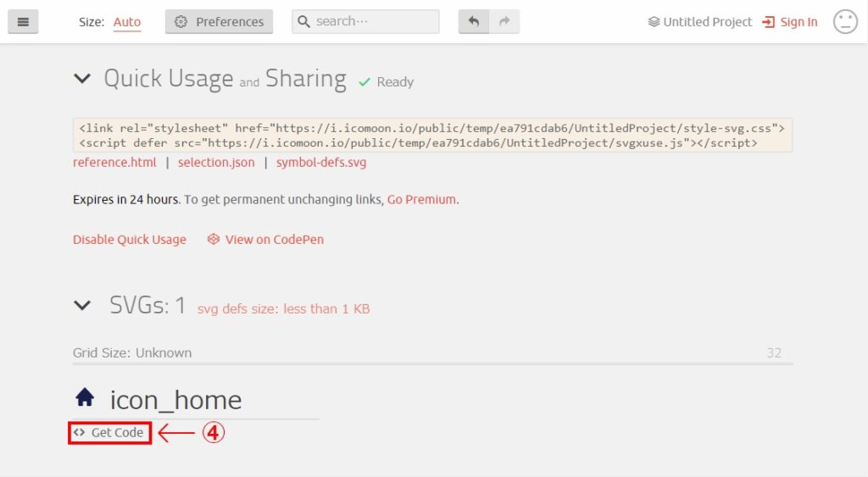
Task: Open the hamburger main menu
Action: 23,21
